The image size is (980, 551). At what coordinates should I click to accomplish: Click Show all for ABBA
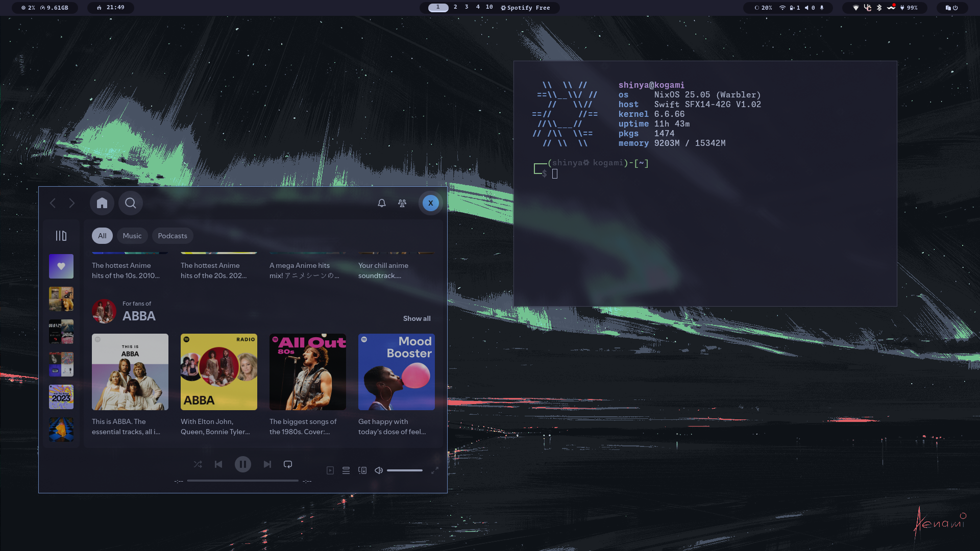416,318
